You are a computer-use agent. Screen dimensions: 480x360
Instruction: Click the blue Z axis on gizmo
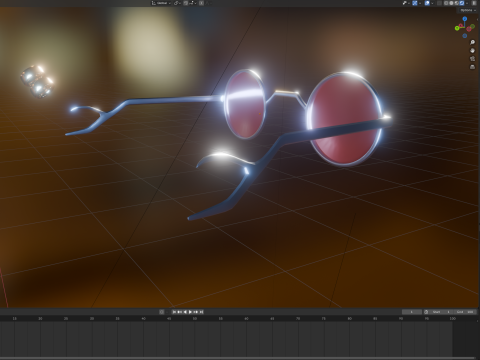pos(465,19)
